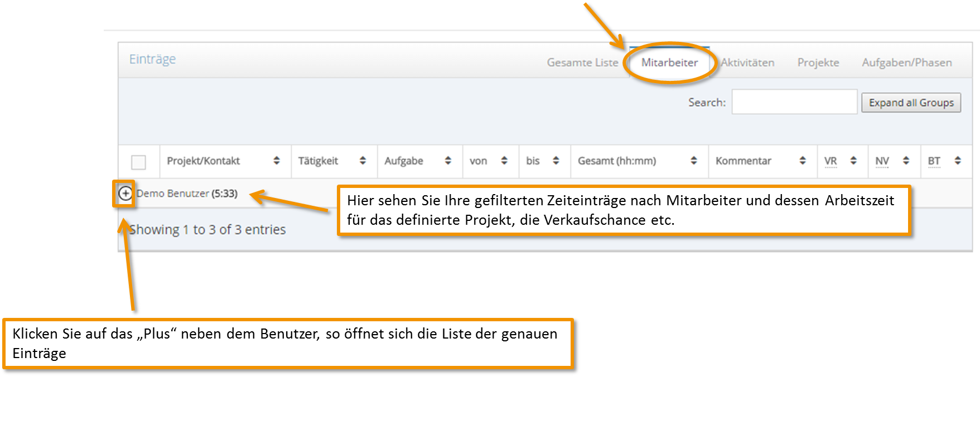Screen dimensions: 980x425
Task: Sort by bis column arrows
Action: [556, 161]
